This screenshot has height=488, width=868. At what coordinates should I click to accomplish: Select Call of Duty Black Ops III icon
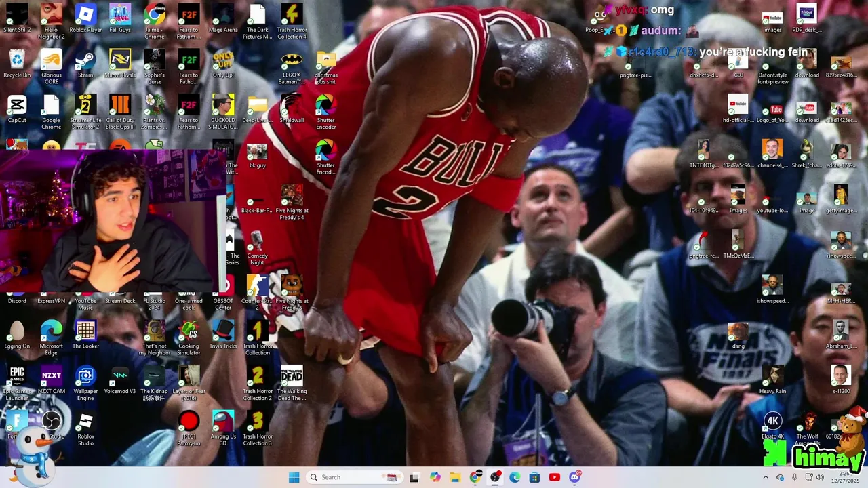pos(120,112)
